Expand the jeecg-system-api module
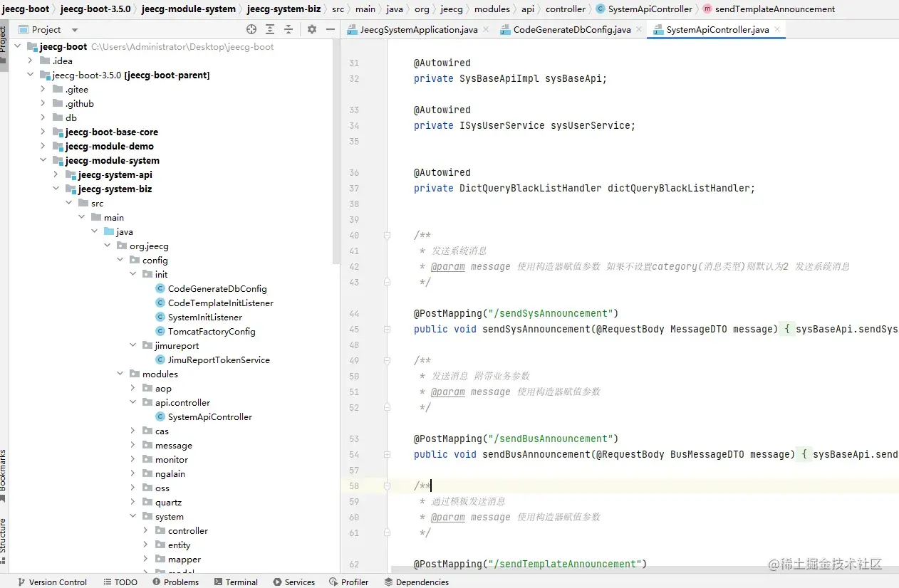 [56, 174]
